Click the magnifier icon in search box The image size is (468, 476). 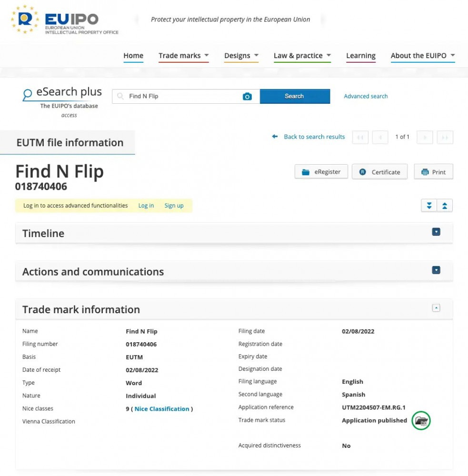[x=120, y=96]
